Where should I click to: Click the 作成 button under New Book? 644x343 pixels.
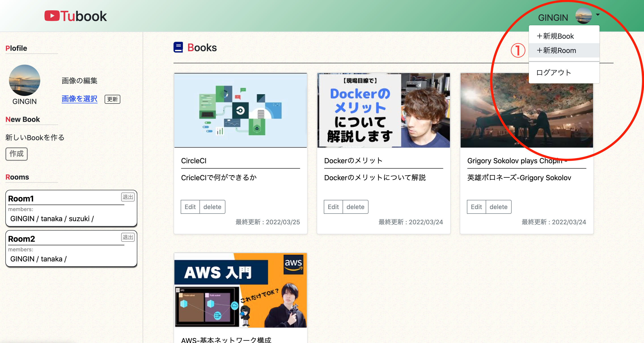(17, 154)
